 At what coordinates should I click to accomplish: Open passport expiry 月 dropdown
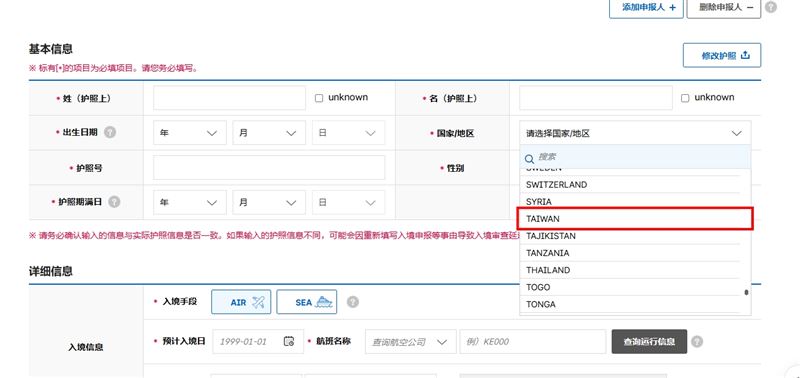pyautogui.click(x=269, y=203)
